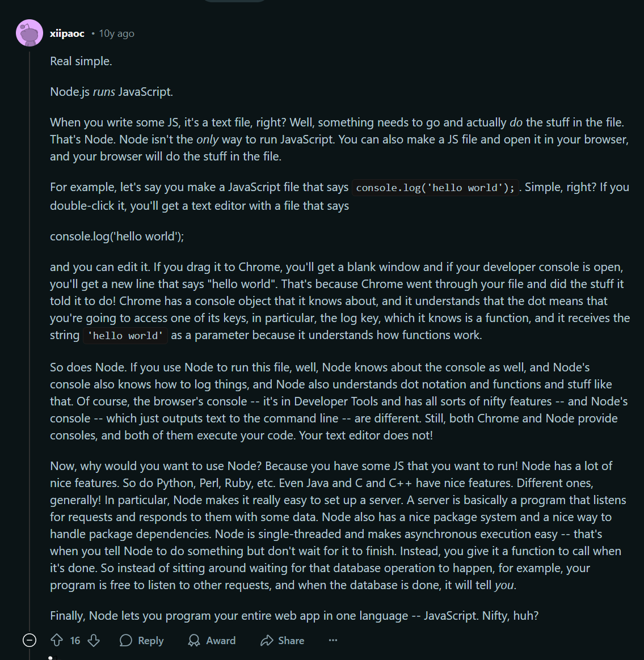
Task: Click the Award ribbon icon
Action: [194, 641]
